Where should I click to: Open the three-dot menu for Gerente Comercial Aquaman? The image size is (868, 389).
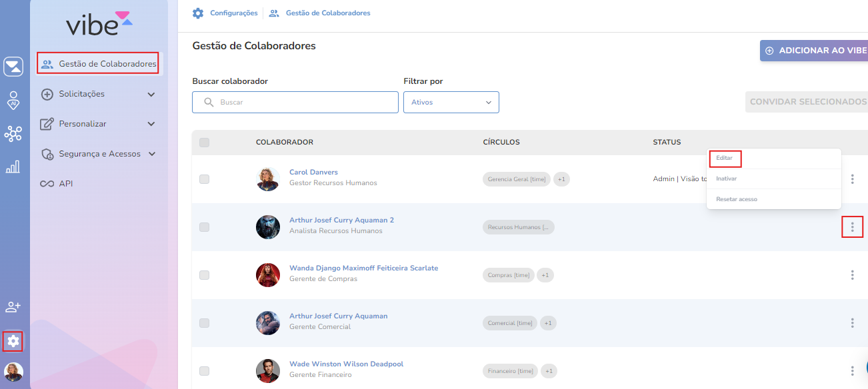pos(852,323)
